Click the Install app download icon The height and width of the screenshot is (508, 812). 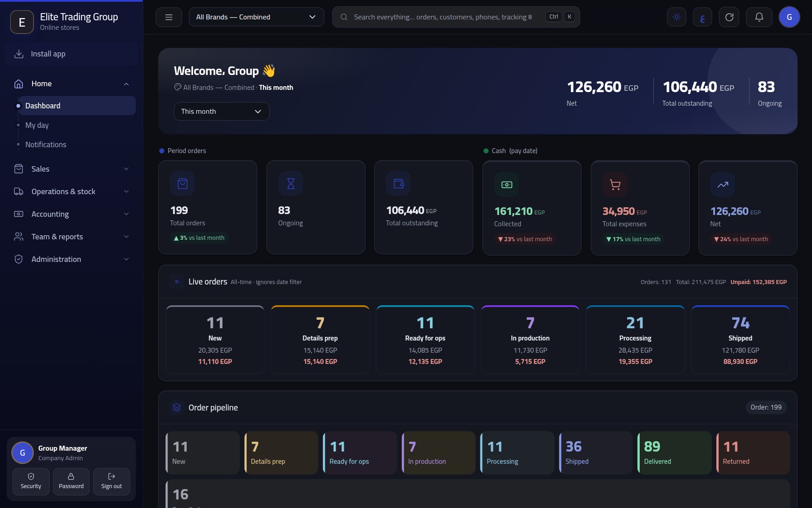(19, 54)
